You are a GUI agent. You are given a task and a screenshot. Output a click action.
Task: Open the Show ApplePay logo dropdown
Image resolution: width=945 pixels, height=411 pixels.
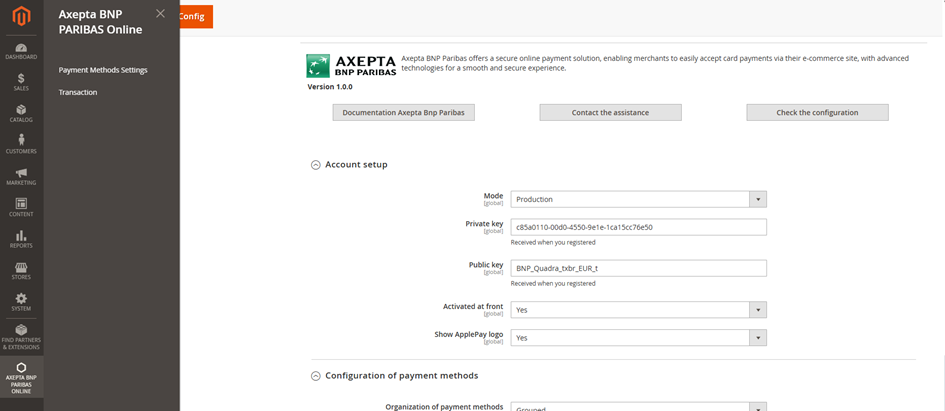coord(638,338)
